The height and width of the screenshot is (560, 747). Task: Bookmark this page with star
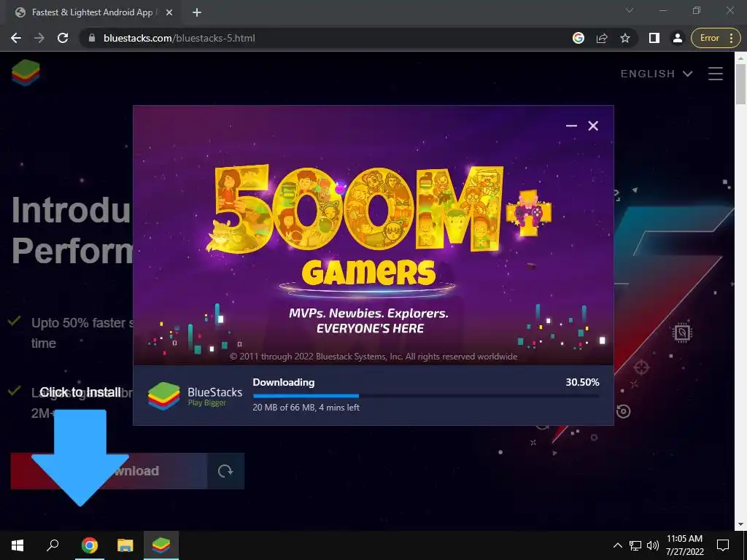click(x=625, y=38)
